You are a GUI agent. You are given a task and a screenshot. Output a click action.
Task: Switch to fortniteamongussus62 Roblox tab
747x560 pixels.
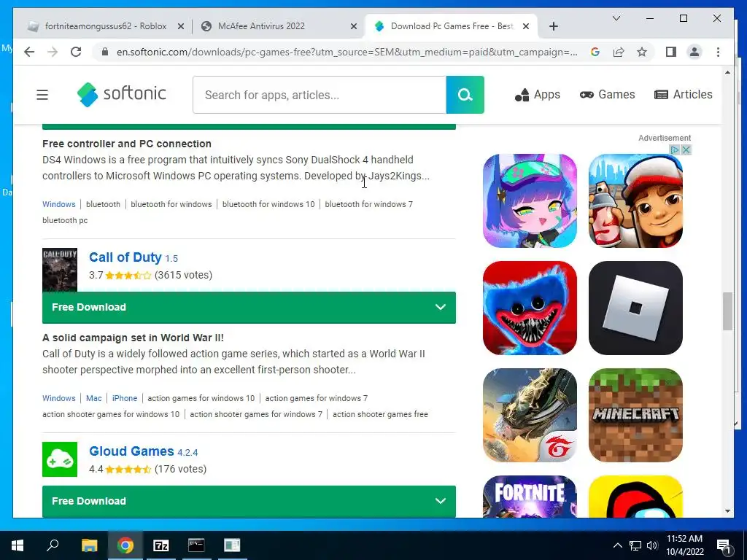(x=105, y=26)
